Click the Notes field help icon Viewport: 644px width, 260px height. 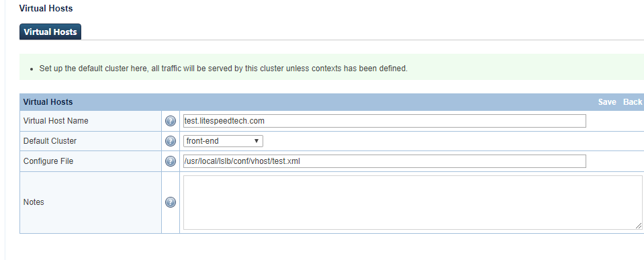171,202
